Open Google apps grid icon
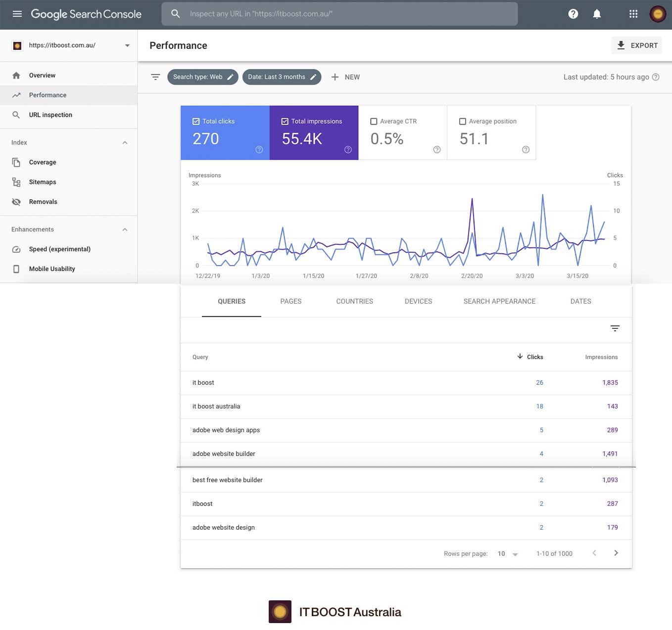The width and height of the screenshot is (672, 630). 633,14
